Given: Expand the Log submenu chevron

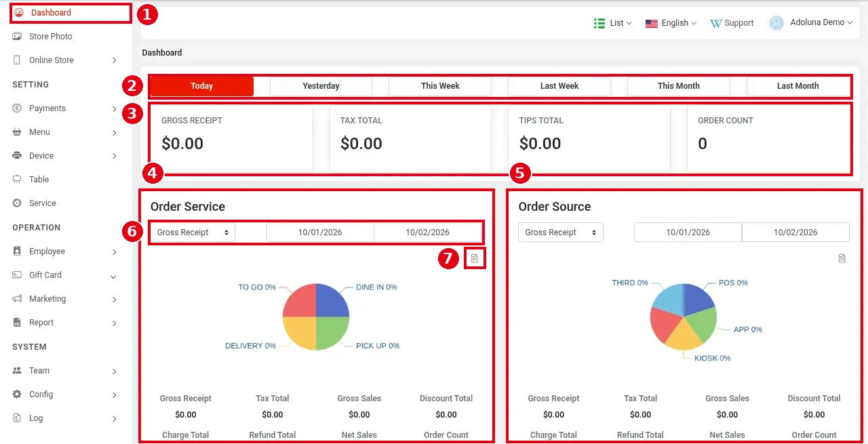Looking at the screenshot, I should pos(115,418).
